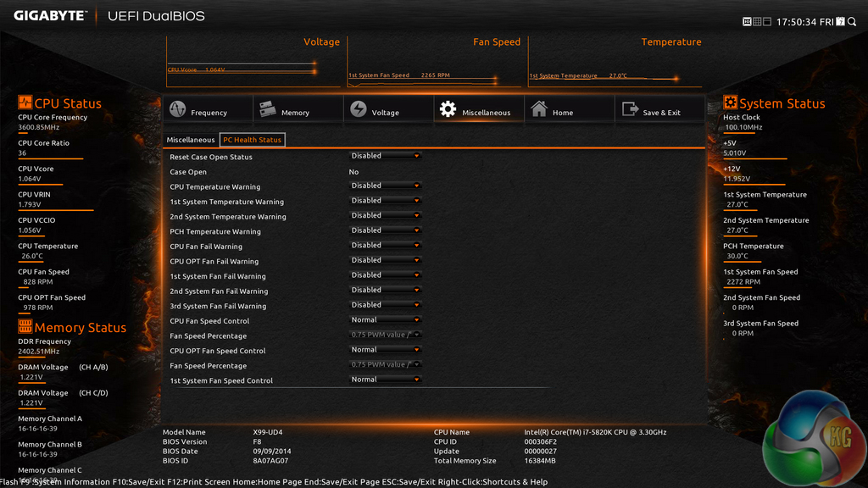Open the Save & Exit menu
The height and width of the screenshot is (488, 868).
[x=659, y=109]
